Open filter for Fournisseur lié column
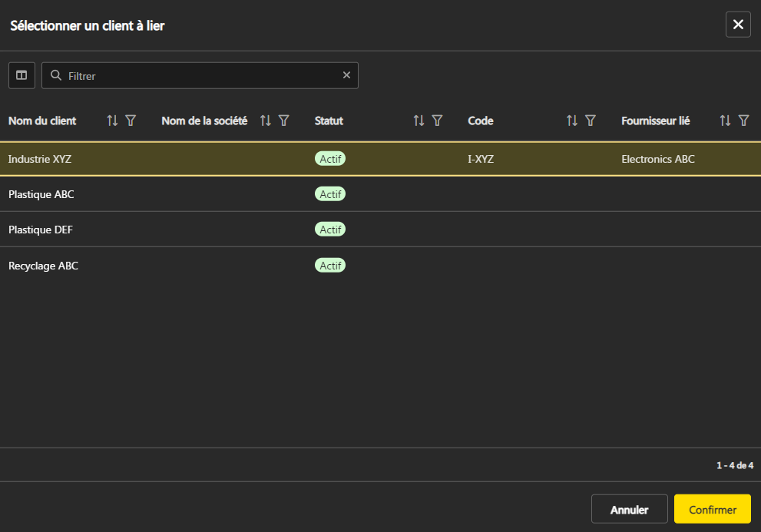 click(743, 121)
